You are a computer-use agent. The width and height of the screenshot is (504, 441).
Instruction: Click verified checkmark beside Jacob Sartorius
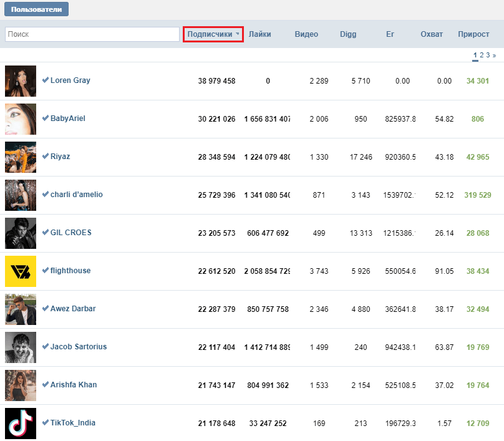coord(46,346)
